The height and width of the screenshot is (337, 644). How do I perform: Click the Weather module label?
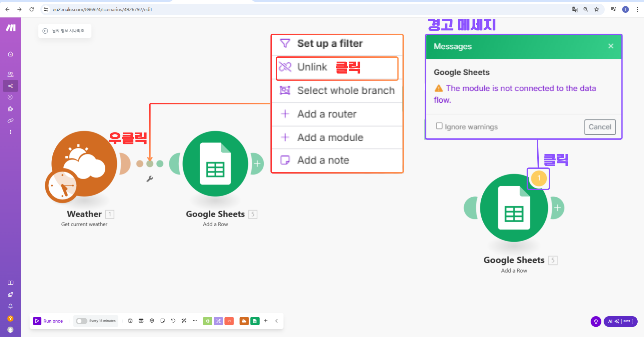pos(84,214)
